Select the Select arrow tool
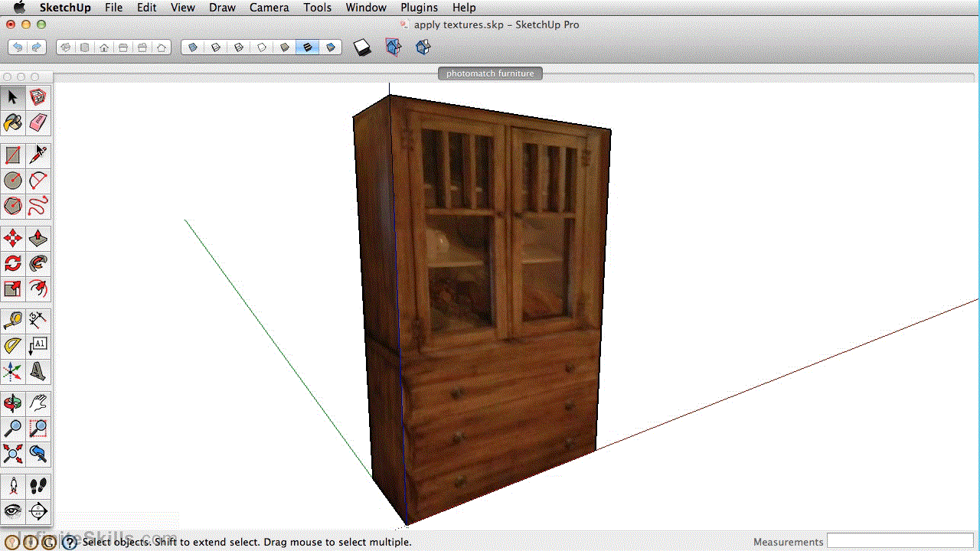980x551 pixels. [13, 97]
